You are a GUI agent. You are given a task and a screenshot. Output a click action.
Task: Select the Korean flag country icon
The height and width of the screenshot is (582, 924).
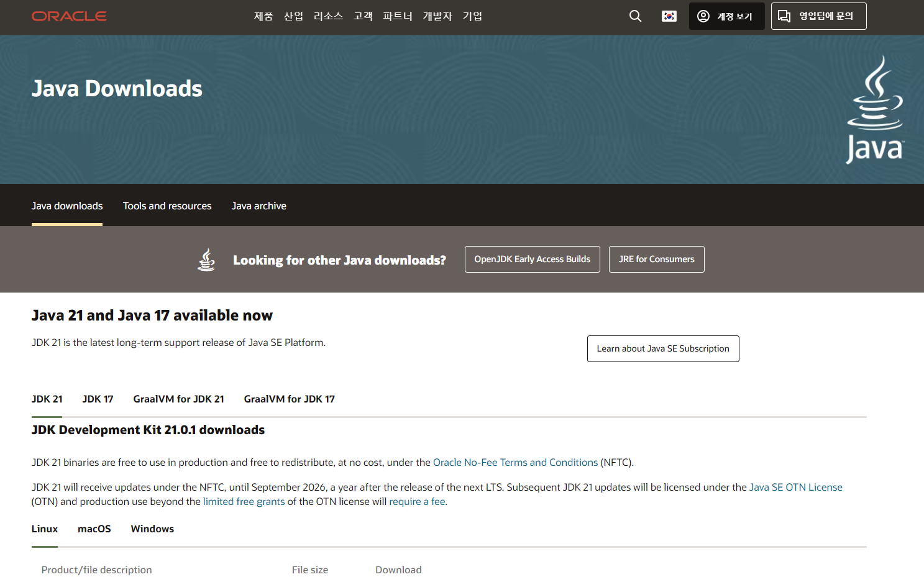669,16
